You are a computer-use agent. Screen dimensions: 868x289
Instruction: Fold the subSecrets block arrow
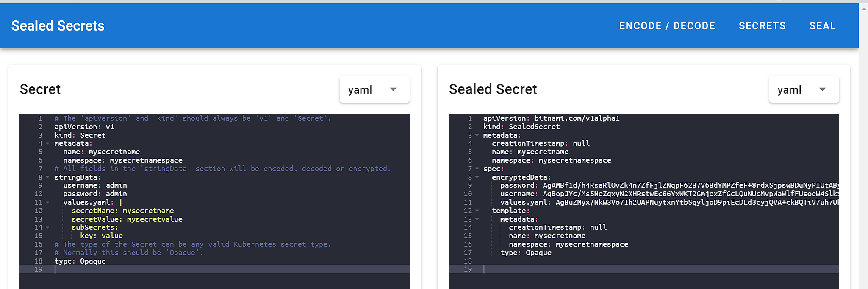click(47, 228)
